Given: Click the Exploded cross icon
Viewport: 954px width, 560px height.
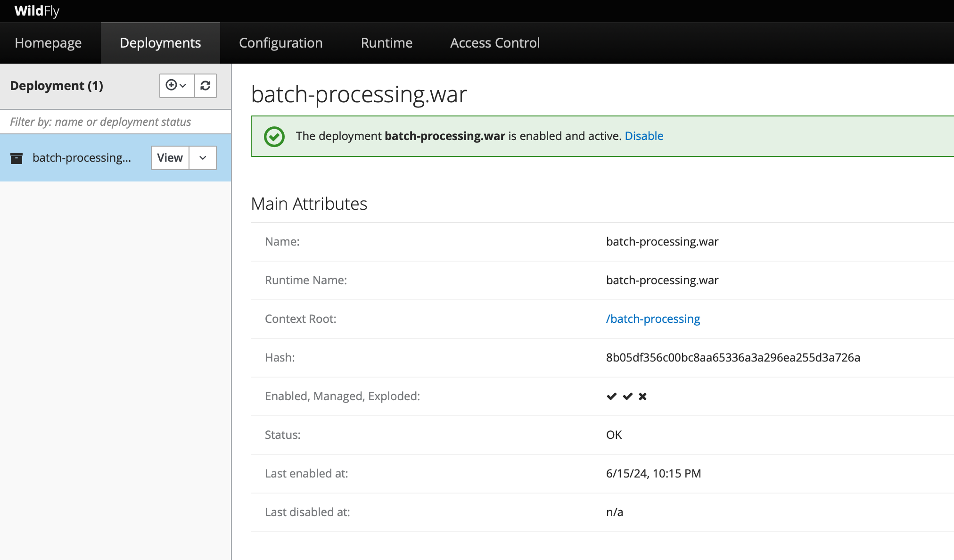Looking at the screenshot, I should [642, 396].
